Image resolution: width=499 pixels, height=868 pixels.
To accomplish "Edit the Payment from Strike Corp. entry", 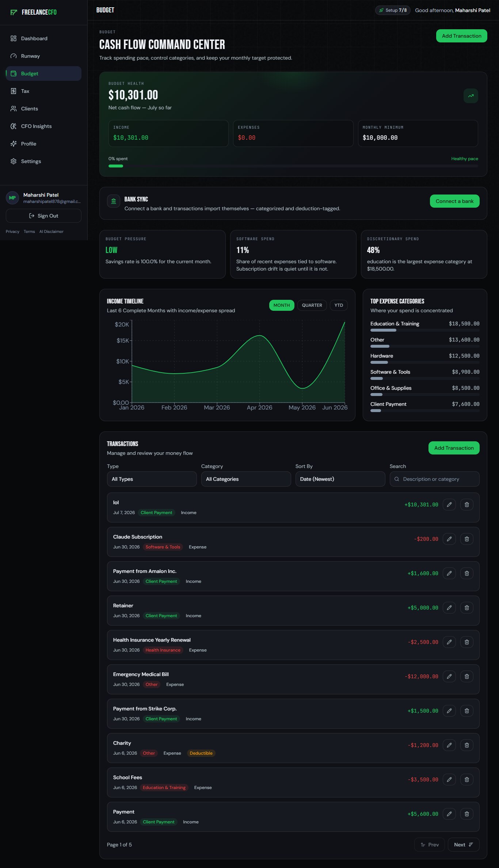I will point(449,711).
